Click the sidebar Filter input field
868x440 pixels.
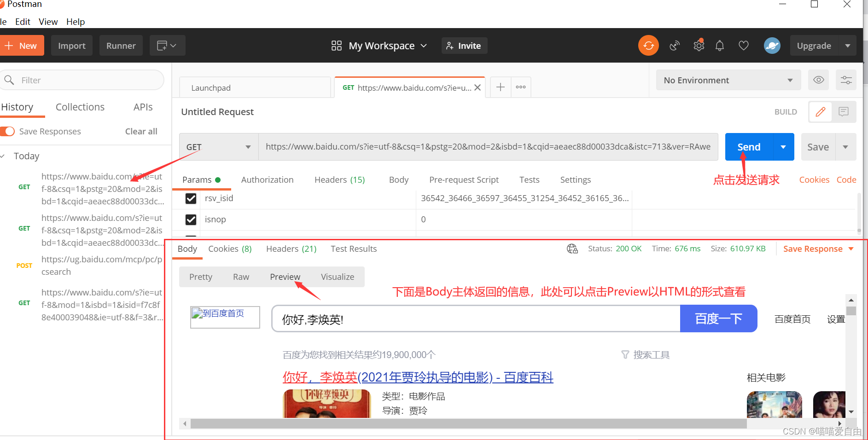[82, 80]
